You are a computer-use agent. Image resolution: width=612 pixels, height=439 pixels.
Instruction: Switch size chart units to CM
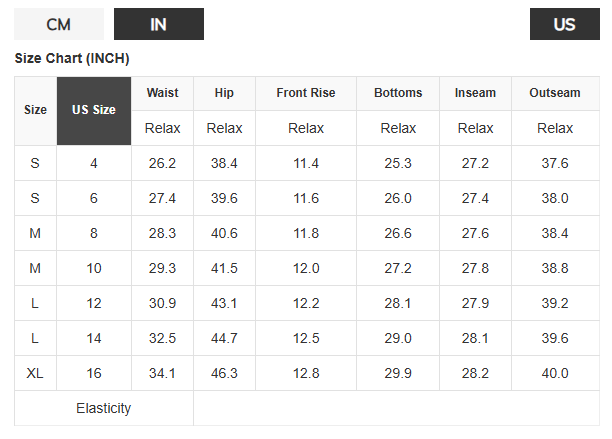(59, 24)
